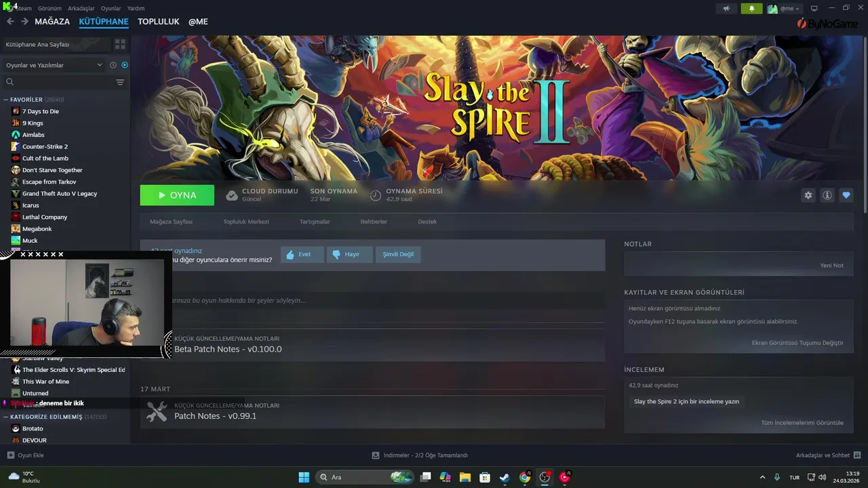This screenshot has width=868, height=488.
Task: Open the grid view collections icon
Action: (x=120, y=44)
